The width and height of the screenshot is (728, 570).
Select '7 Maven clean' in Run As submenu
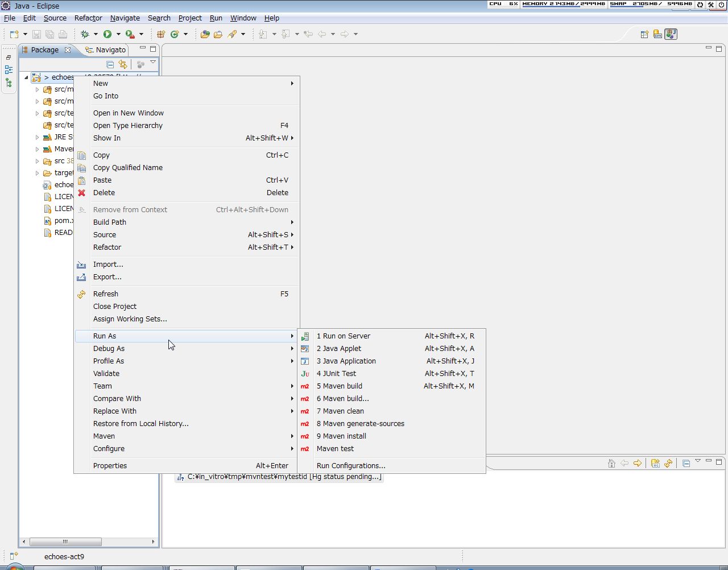coord(391,411)
